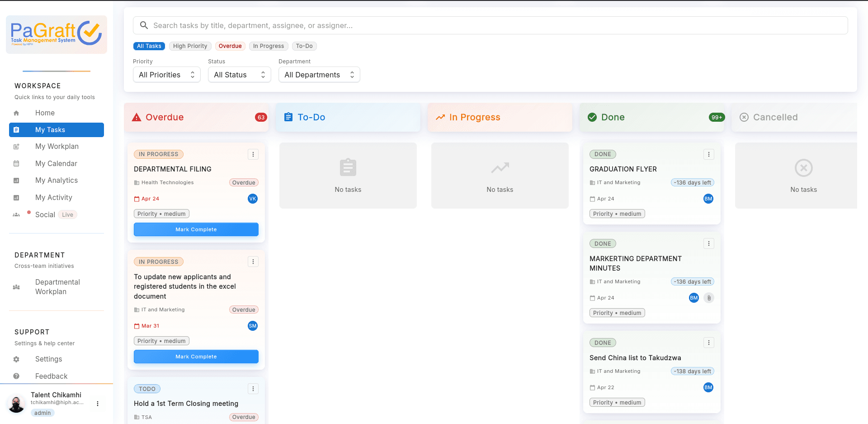This screenshot has width=868, height=424.
Task: Click BM avatar on Send China list card
Action: pyautogui.click(x=708, y=387)
